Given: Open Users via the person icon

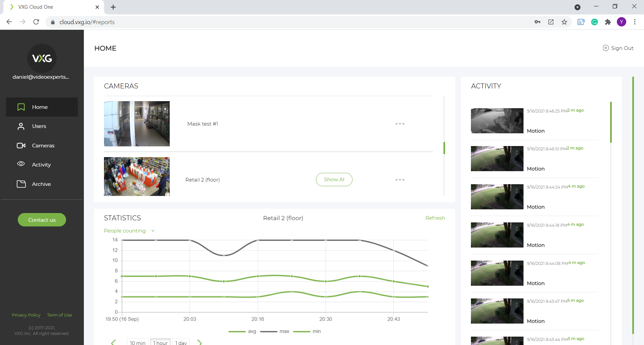Looking at the screenshot, I should pyautogui.click(x=21, y=126).
